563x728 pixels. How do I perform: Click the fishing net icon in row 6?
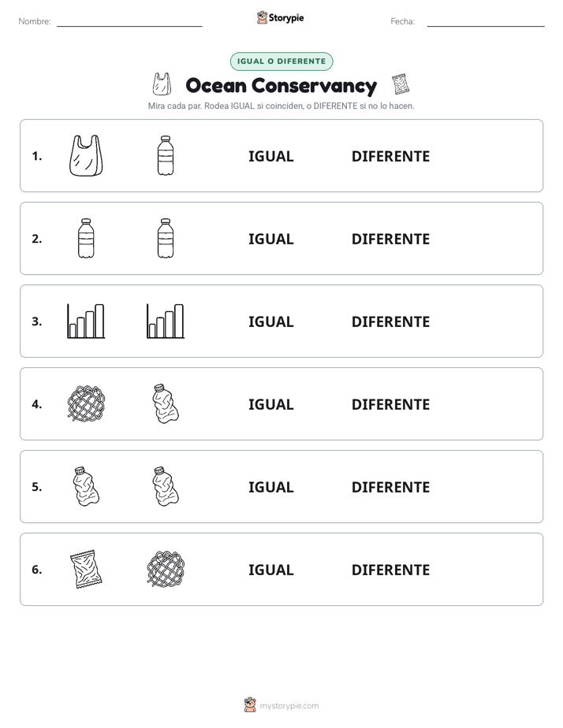point(166,569)
